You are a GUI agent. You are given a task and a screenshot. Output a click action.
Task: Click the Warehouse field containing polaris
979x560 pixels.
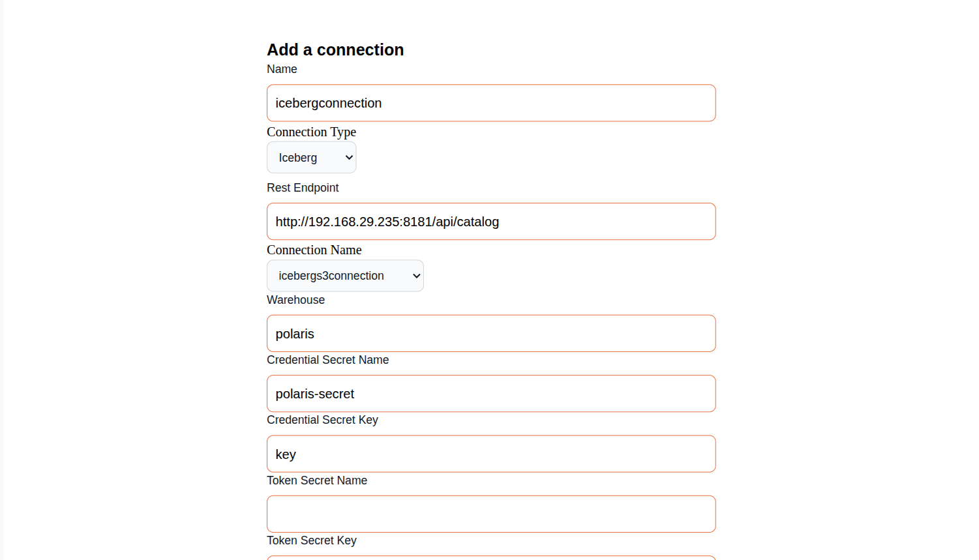pos(491,334)
